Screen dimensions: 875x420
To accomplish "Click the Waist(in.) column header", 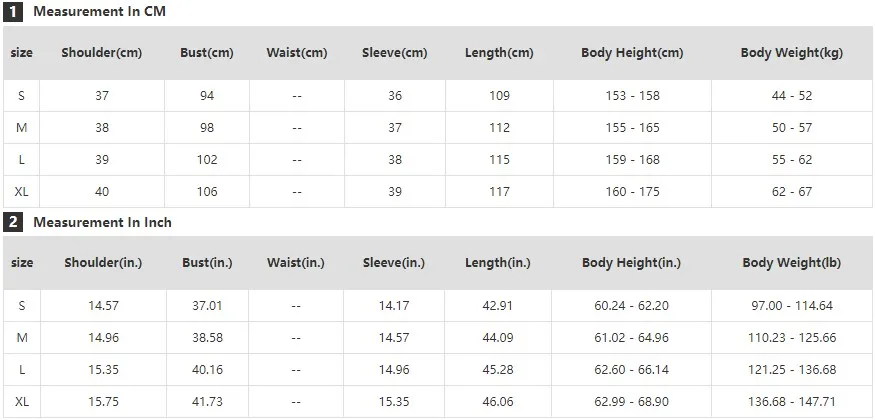I will click(x=296, y=263).
